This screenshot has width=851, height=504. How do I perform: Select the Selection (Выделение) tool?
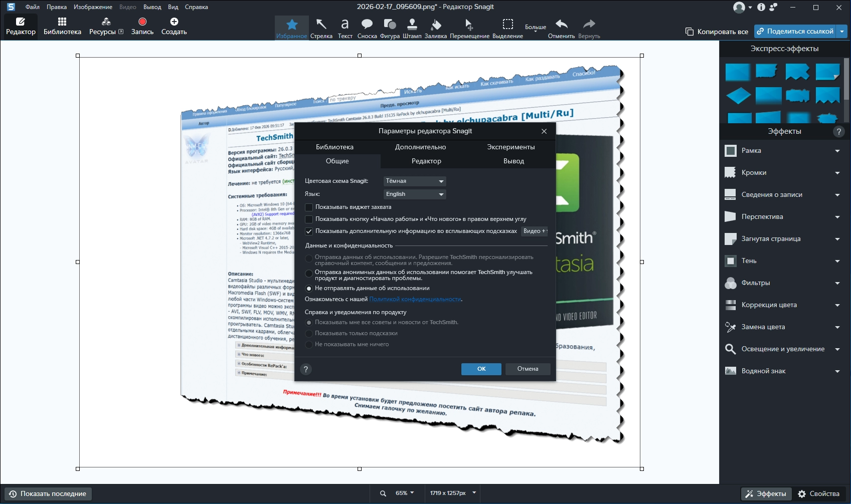[x=507, y=28]
